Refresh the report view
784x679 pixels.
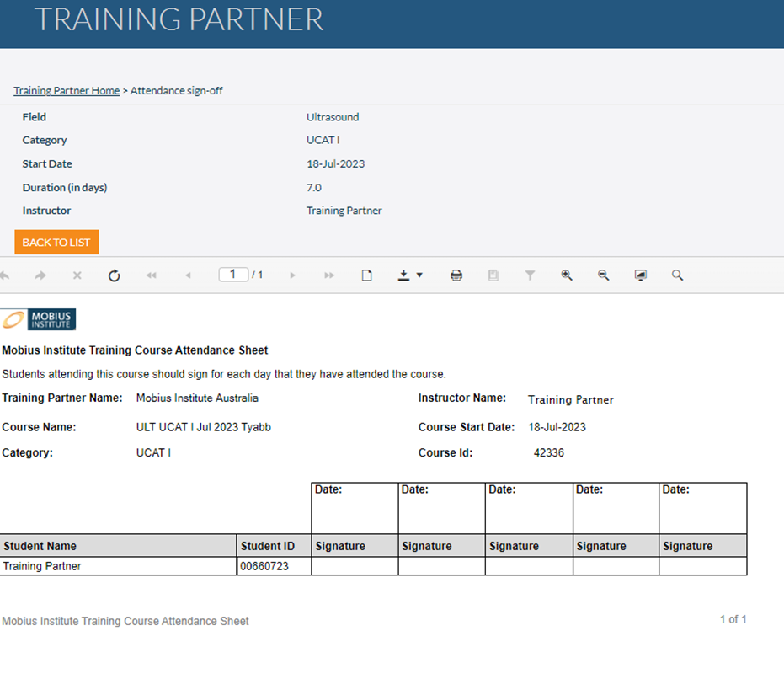pyautogui.click(x=114, y=275)
